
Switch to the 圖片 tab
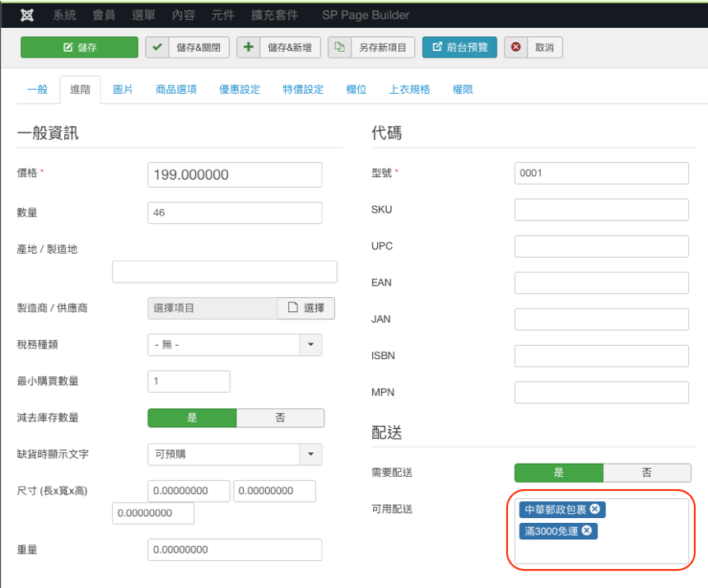(123, 89)
